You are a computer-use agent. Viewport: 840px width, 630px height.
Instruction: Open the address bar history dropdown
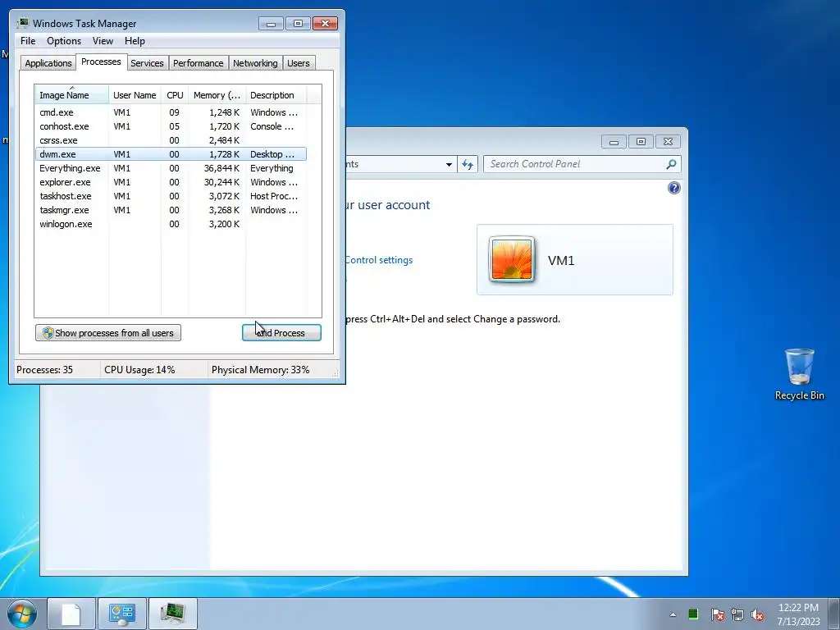coord(449,164)
